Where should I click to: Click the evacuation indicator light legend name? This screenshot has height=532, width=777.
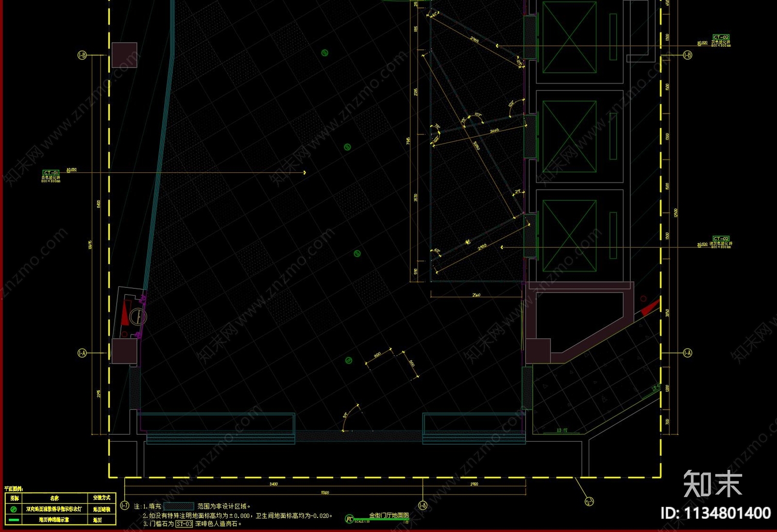(x=54, y=509)
